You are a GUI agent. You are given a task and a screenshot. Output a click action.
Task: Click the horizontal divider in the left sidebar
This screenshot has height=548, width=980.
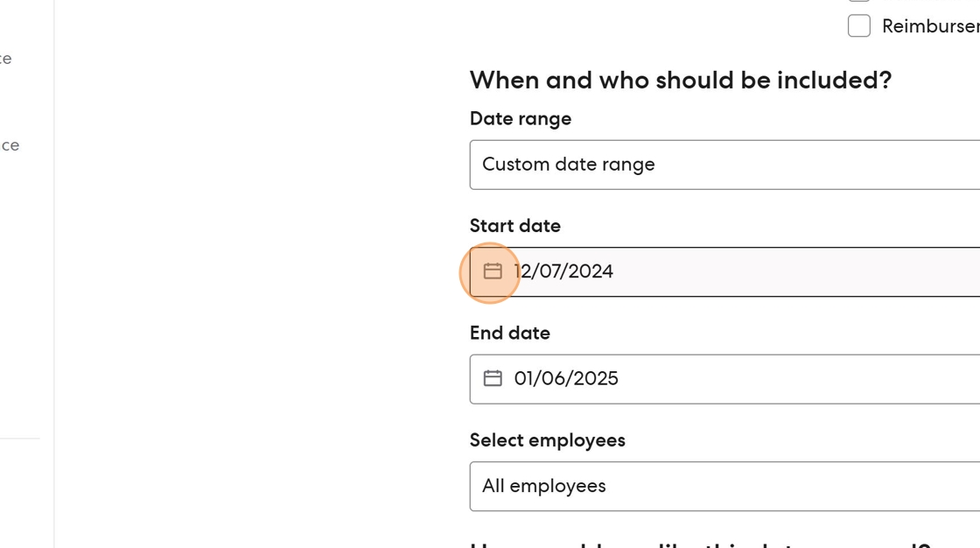(19, 438)
